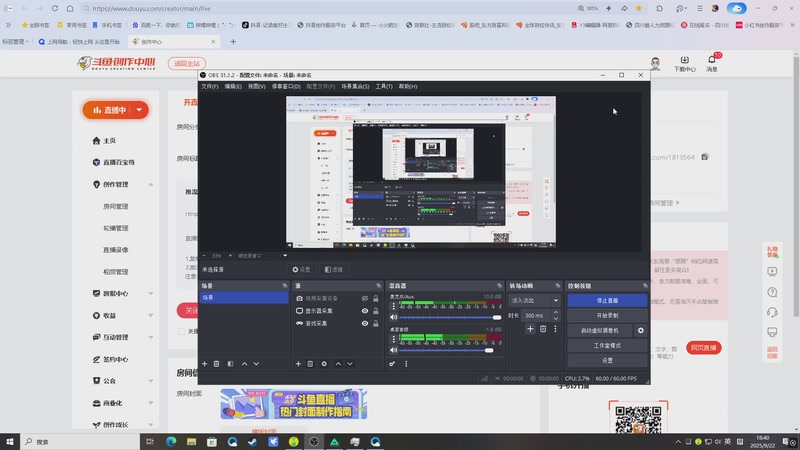
Task: Click the 返回主站 button on the Douyu header
Action: click(187, 63)
